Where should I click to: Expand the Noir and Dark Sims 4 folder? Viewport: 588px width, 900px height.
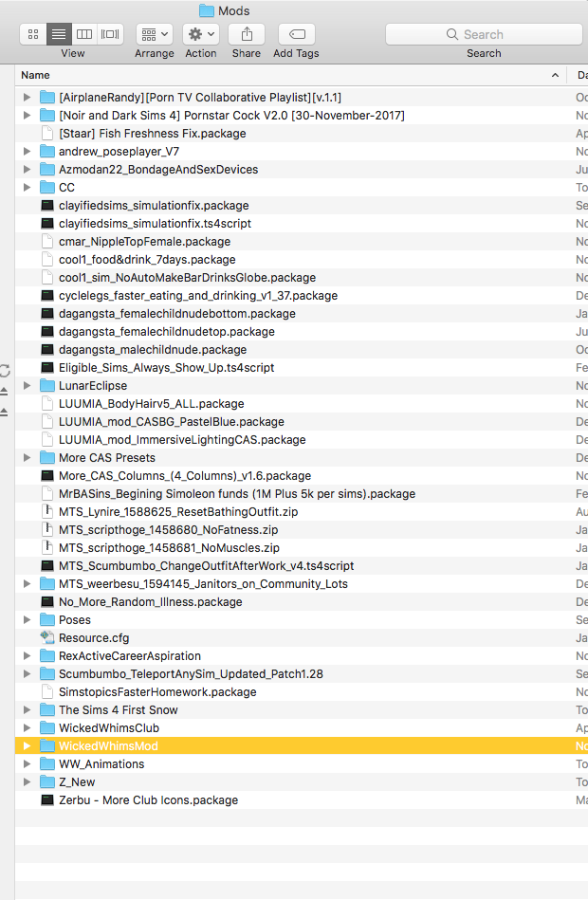pos(27,116)
